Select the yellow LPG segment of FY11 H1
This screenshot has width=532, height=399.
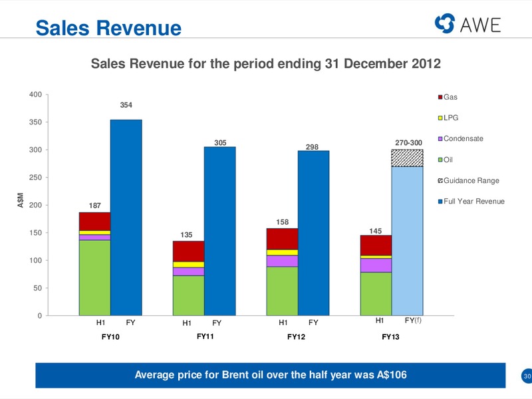[x=189, y=264]
